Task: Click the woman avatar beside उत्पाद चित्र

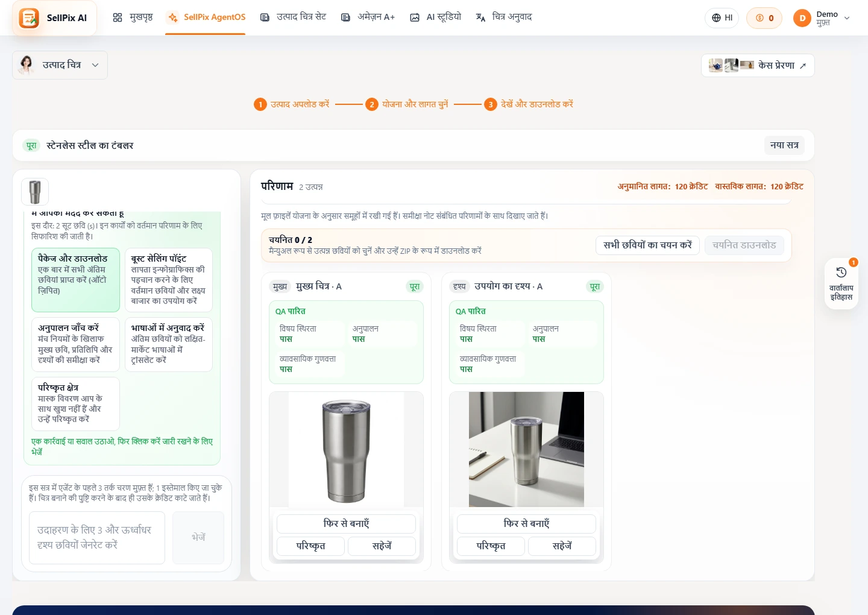Action: pyautogui.click(x=27, y=65)
